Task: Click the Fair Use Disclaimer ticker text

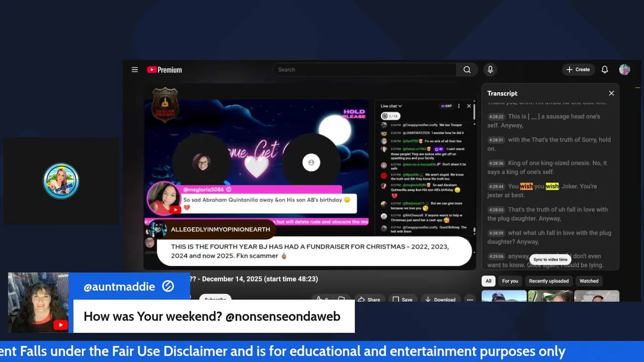Action: tap(283, 351)
